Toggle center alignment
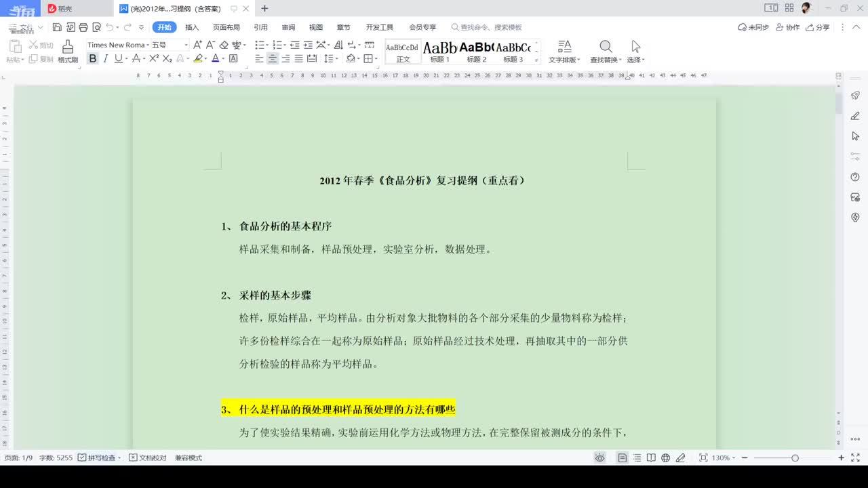This screenshot has width=868, height=488. (273, 59)
